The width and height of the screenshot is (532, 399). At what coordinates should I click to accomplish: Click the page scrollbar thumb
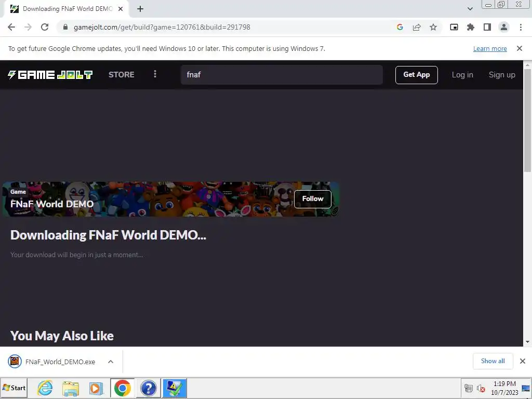pos(527,121)
